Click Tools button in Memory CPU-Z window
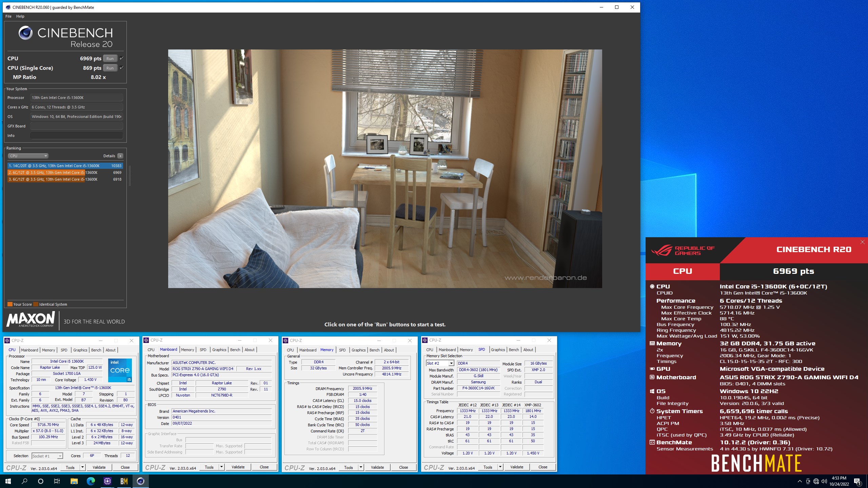868x488 pixels. (x=349, y=467)
